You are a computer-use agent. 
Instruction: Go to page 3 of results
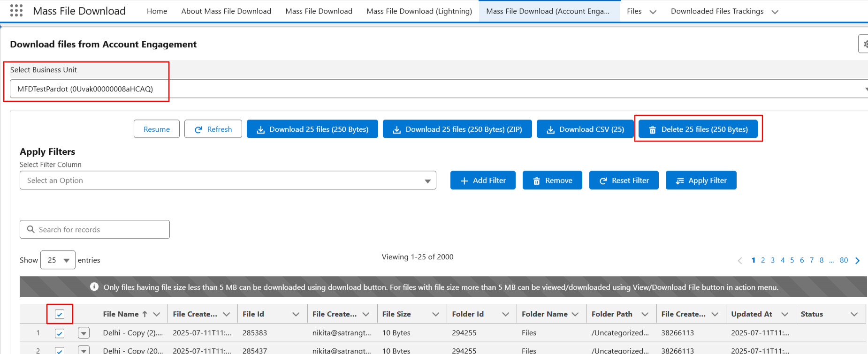pyautogui.click(x=773, y=260)
